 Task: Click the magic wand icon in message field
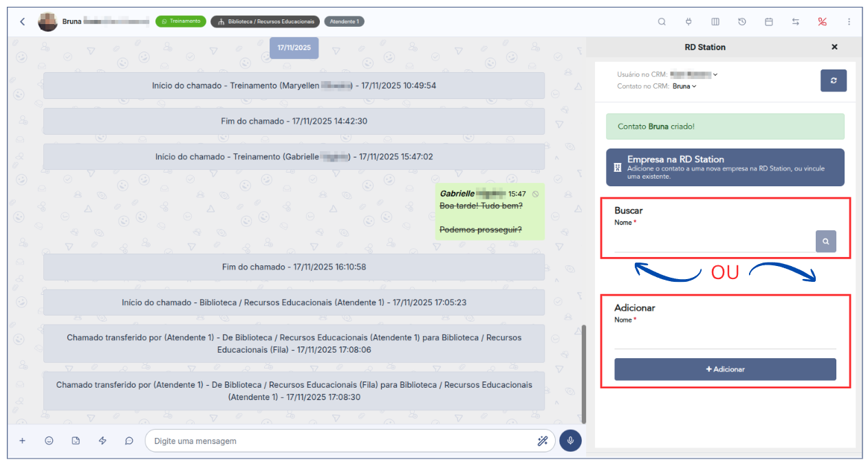542,441
